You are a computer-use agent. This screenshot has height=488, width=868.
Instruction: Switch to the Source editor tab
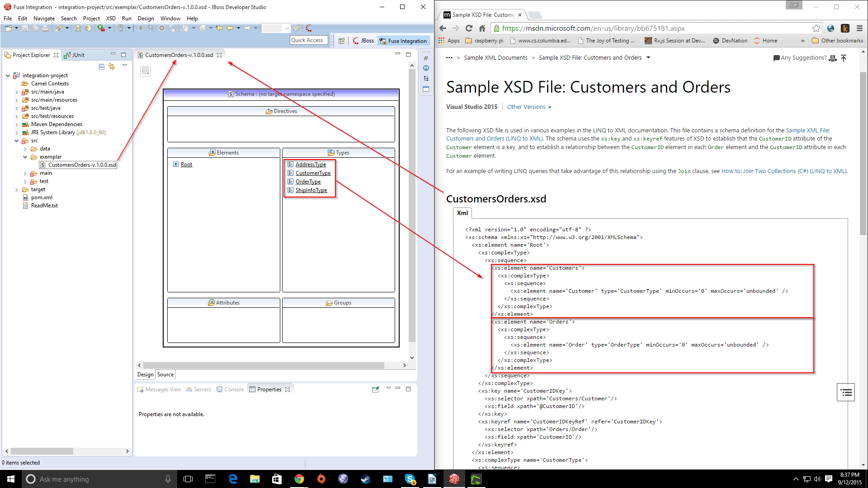click(x=165, y=375)
